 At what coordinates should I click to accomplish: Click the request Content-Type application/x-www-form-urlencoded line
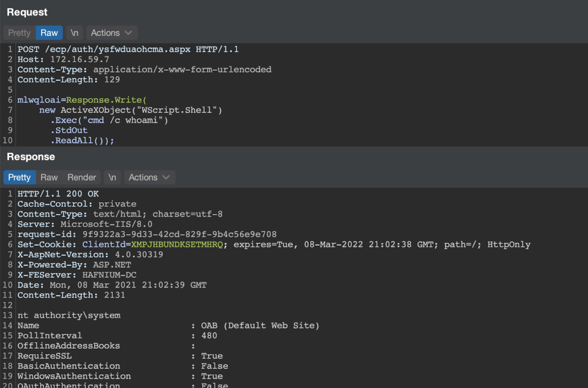click(x=145, y=70)
